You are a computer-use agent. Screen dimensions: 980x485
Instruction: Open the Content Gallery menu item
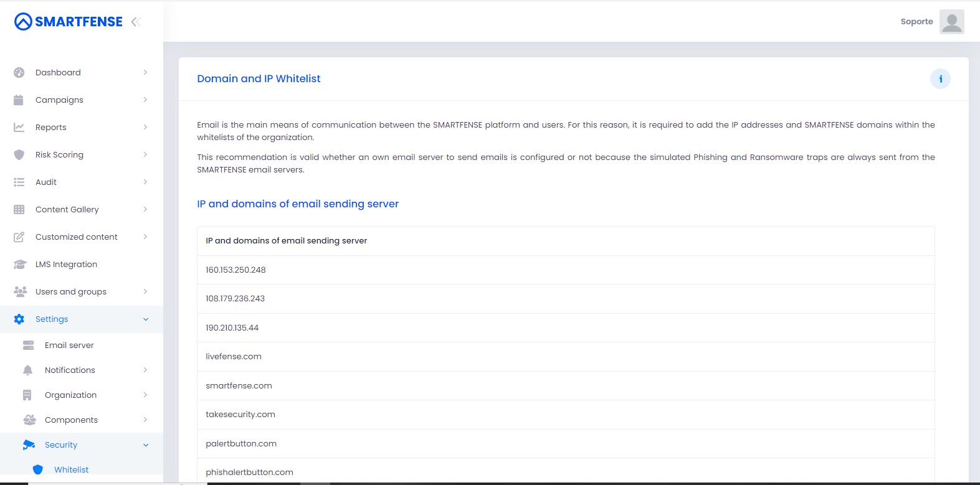click(82, 209)
